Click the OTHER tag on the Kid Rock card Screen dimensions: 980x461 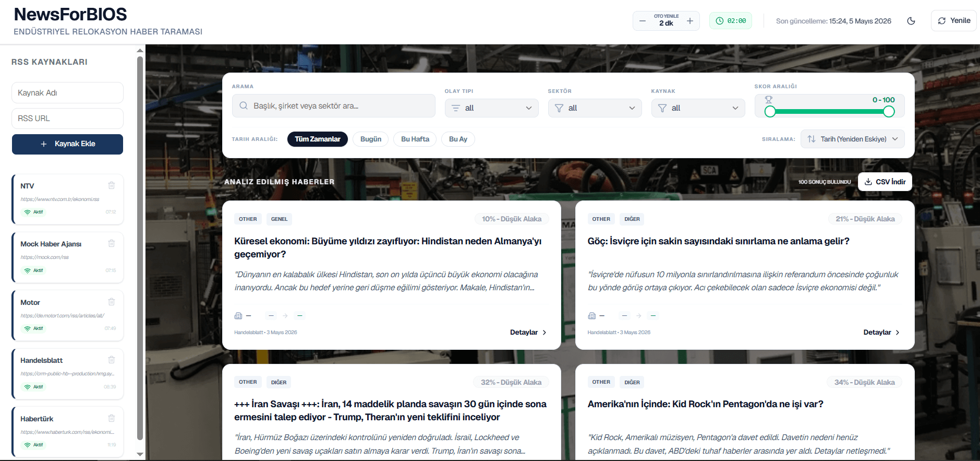click(601, 382)
